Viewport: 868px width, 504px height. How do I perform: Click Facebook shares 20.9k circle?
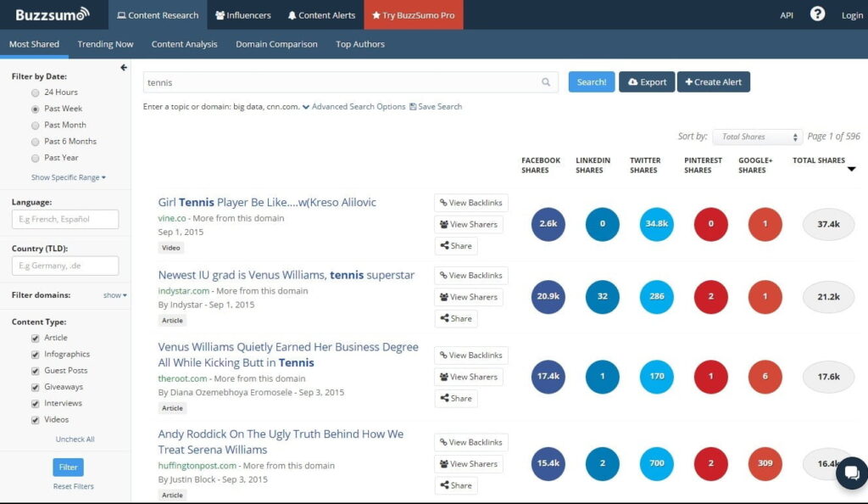(548, 296)
